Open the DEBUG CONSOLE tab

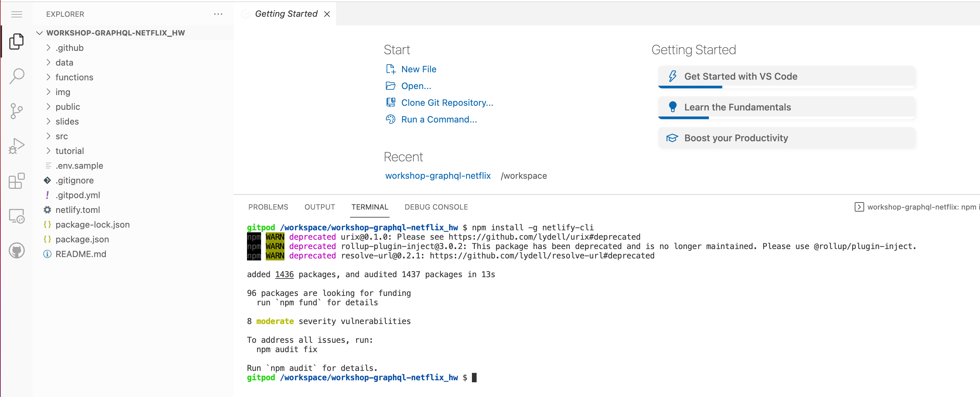(x=436, y=207)
